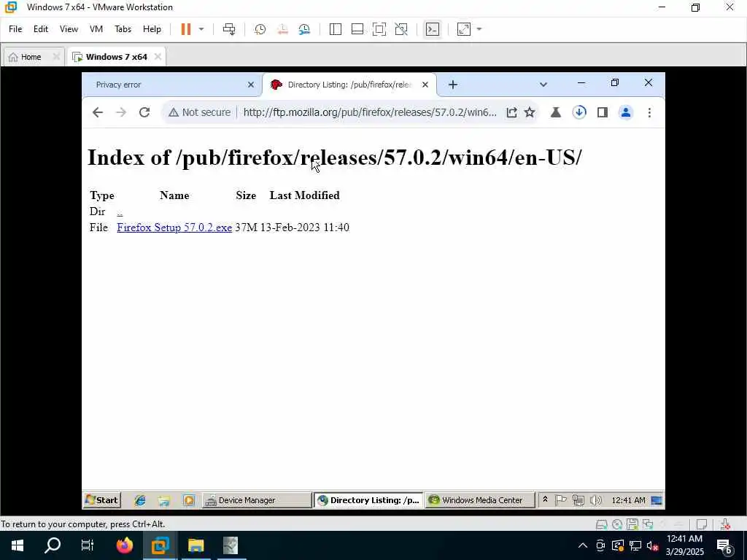The image size is (747, 560).
Task: Toggle the VMware library sidebar
Action: click(336, 29)
